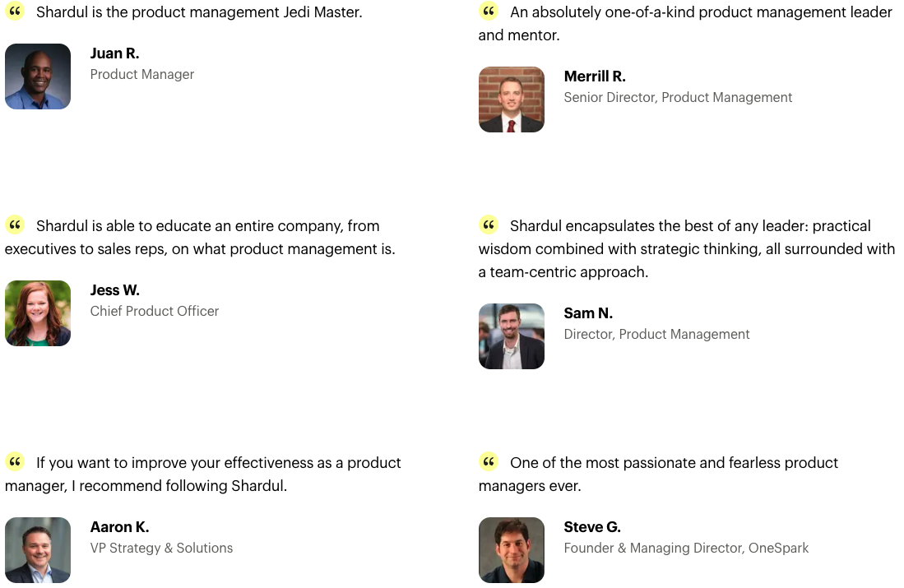
Task: Select the name Jess W.
Action: tap(114, 290)
